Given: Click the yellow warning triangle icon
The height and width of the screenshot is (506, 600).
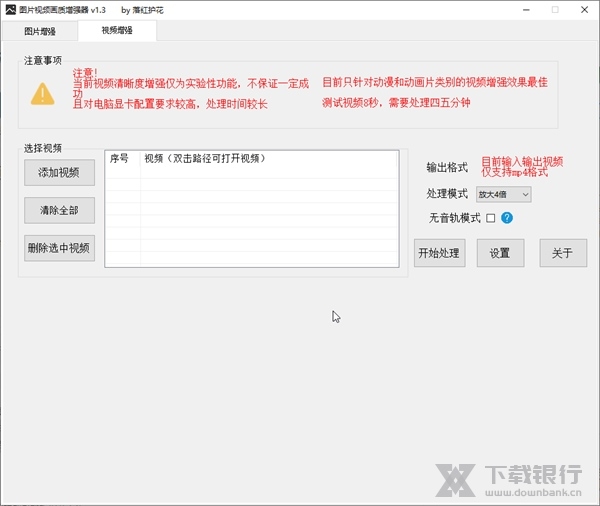Looking at the screenshot, I should click(x=42, y=94).
